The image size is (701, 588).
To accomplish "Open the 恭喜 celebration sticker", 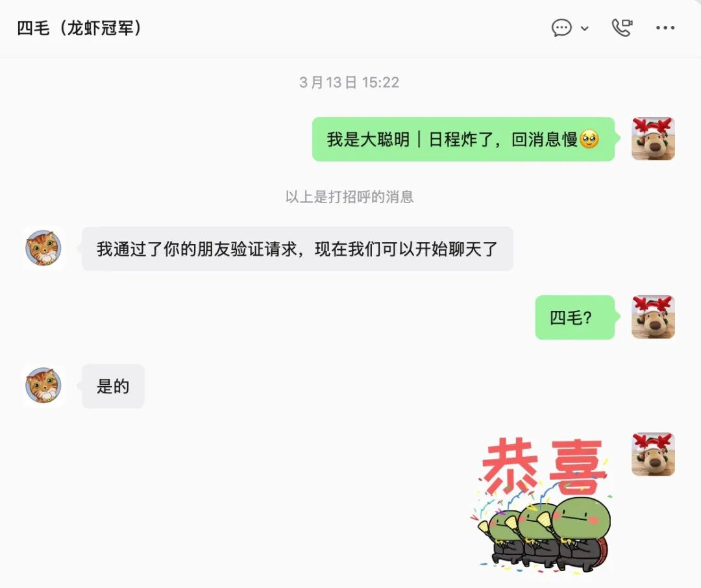I will [542, 504].
